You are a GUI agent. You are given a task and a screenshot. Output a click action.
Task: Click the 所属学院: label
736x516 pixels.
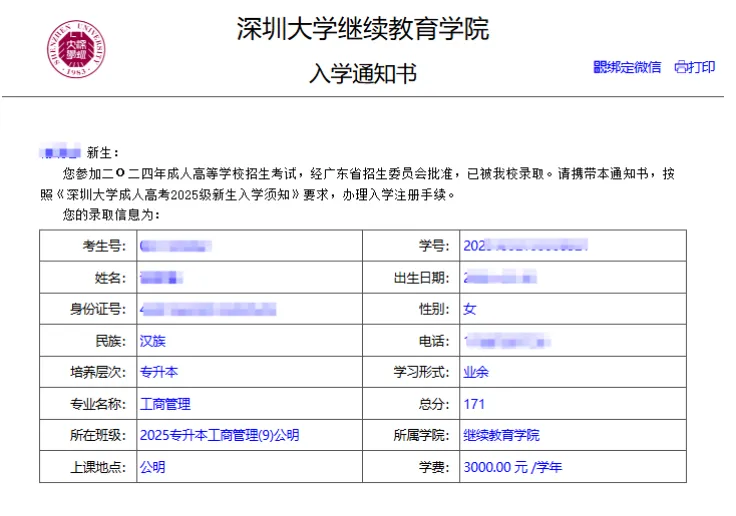[422, 435]
